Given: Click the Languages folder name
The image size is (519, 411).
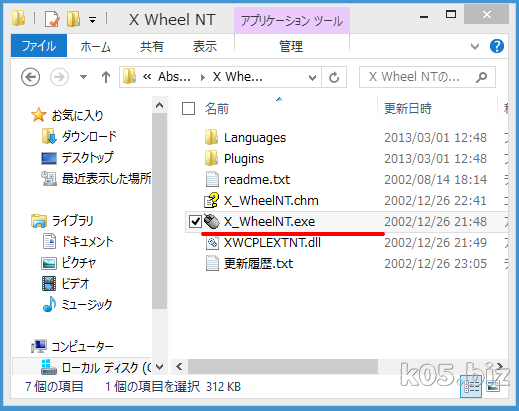Looking at the screenshot, I should click(255, 138).
